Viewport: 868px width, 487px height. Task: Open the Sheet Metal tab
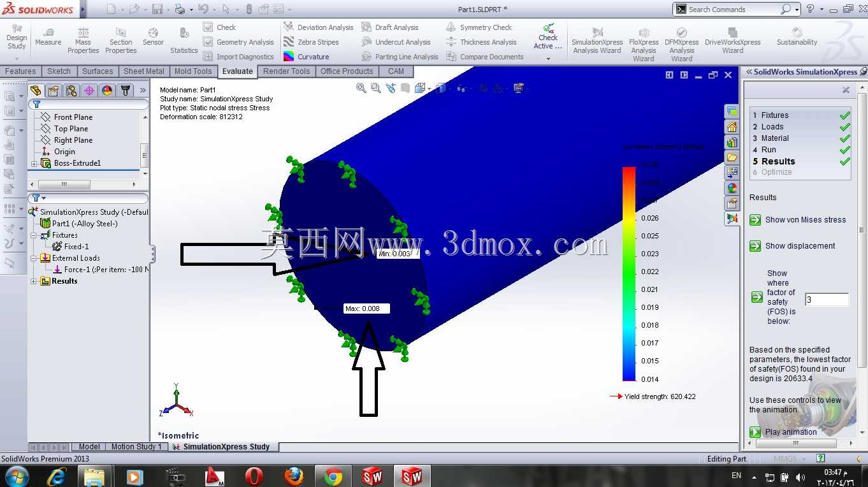click(143, 71)
